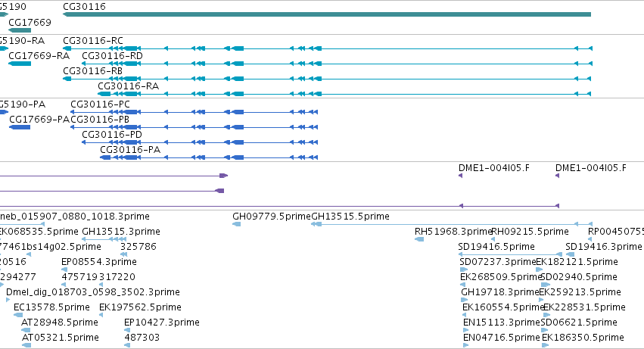Select the CG17669-PA coding bar
Screen dimensions: 644x349
click(x=20, y=127)
